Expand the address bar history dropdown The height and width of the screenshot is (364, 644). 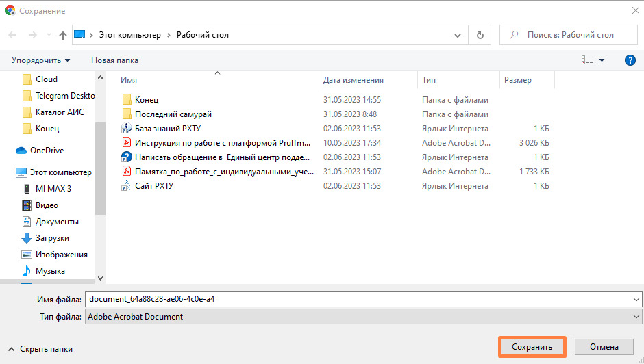458,35
